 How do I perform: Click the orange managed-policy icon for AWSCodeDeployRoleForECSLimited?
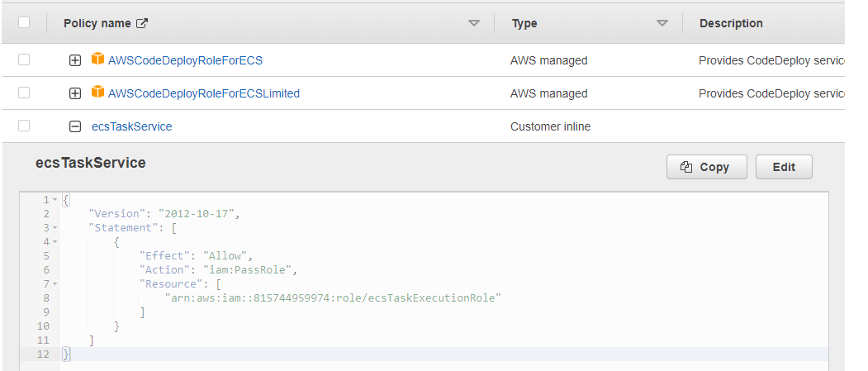[98, 92]
